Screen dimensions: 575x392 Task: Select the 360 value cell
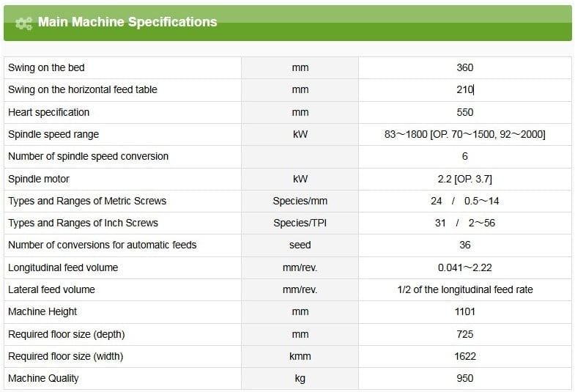[464, 67]
